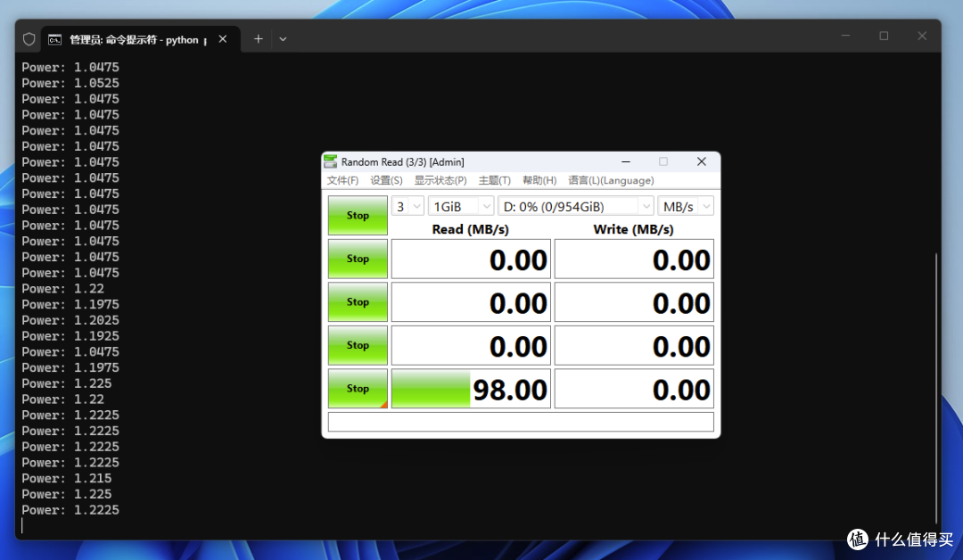
Task: Open the 语言(L)(Language) menu
Action: click(611, 180)
